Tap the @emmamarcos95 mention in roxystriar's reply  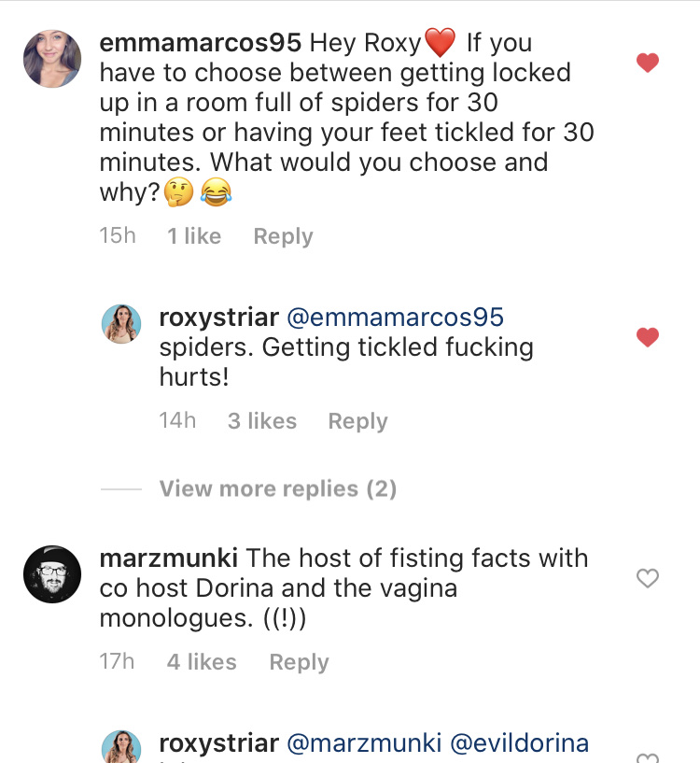395,318
